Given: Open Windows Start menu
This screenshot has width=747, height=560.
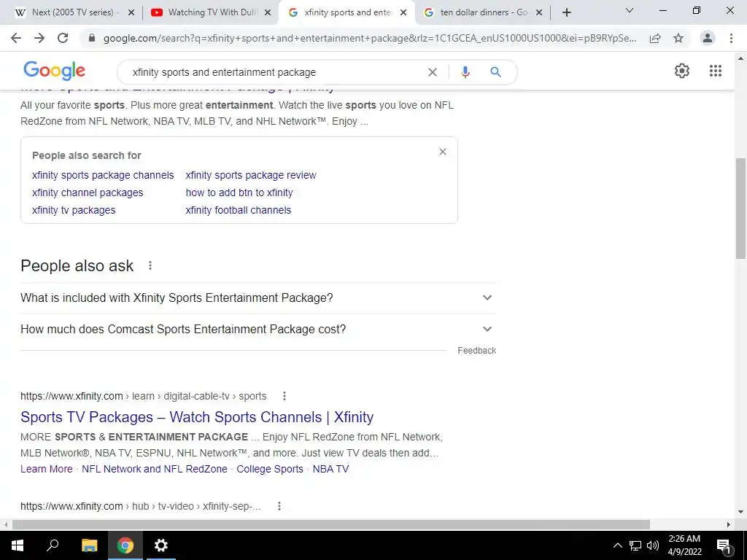Looking at the screenshot, I should coord(18,545).
